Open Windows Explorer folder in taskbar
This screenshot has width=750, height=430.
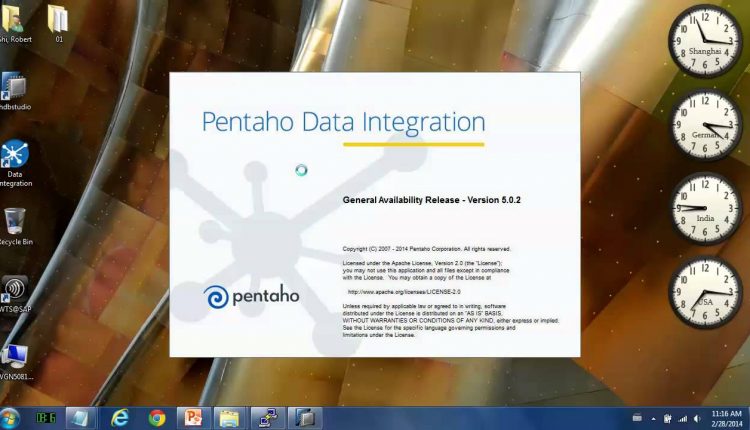pos(230,419)
